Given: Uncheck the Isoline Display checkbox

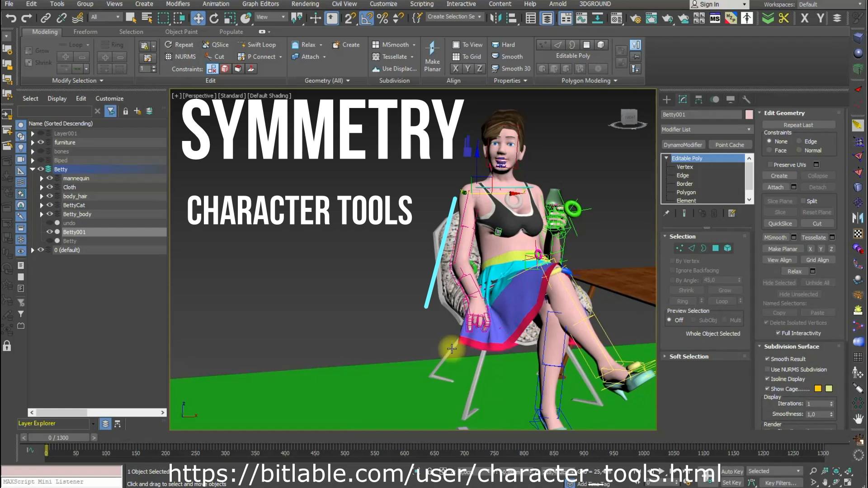Looking at the screenshot, I should click(x=767, y=379).
